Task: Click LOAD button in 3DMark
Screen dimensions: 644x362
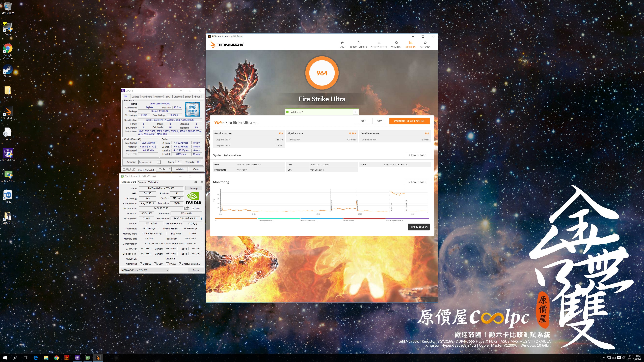Action: 363,121
